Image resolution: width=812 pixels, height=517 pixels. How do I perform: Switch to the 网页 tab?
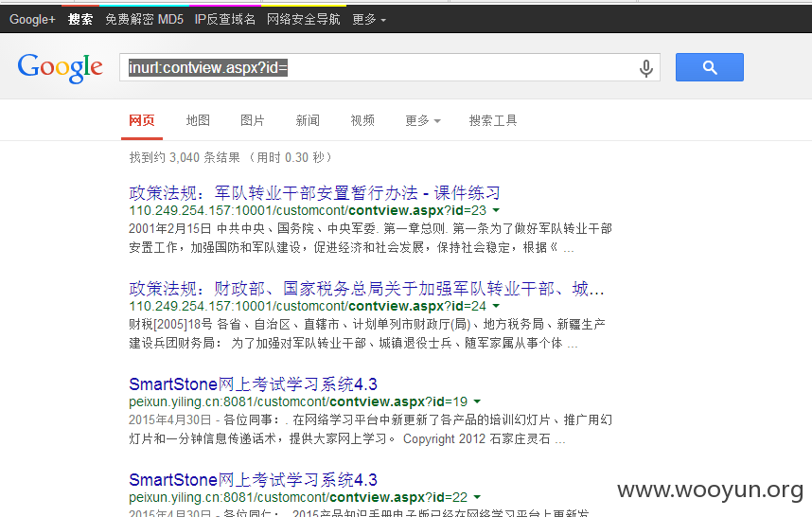point(142,120)
